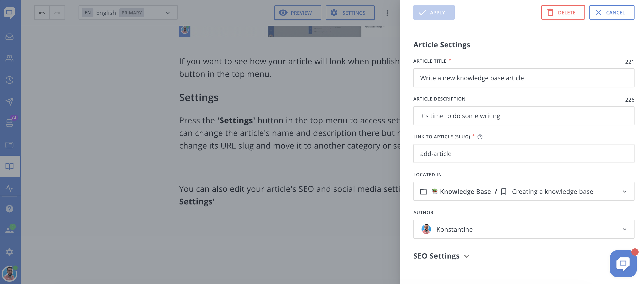Click slug help tooltip icon

[480, 137]
